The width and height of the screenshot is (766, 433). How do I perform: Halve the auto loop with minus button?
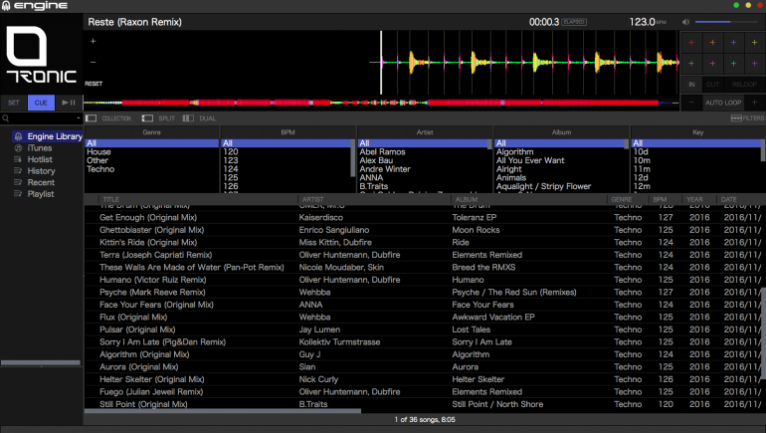click(x=692, y=102)
